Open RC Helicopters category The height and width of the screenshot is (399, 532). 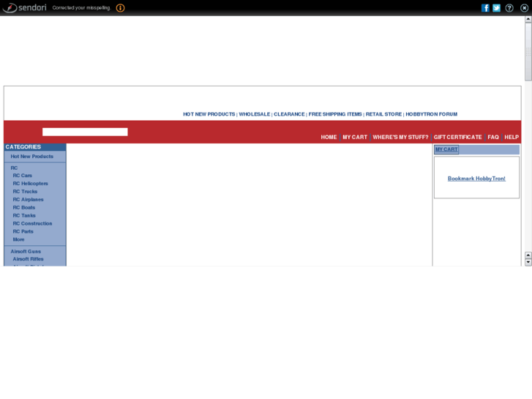[31, 183]
